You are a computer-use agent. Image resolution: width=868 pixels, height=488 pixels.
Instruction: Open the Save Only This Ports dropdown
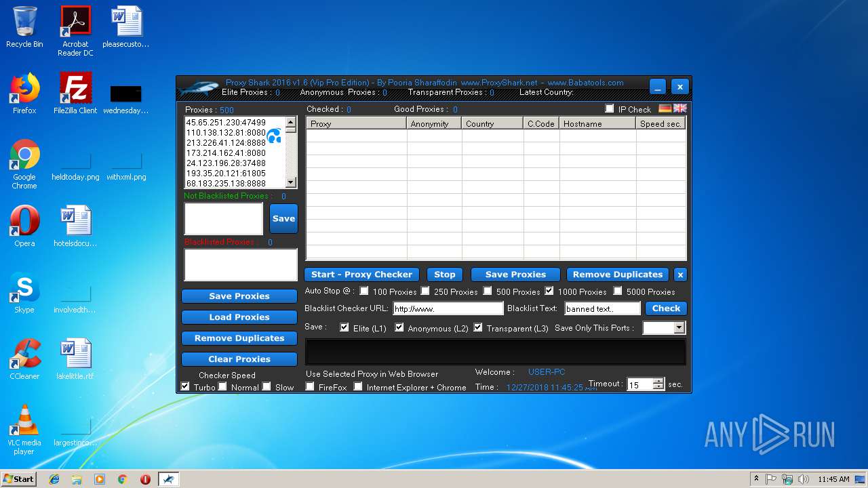[679, 328]
